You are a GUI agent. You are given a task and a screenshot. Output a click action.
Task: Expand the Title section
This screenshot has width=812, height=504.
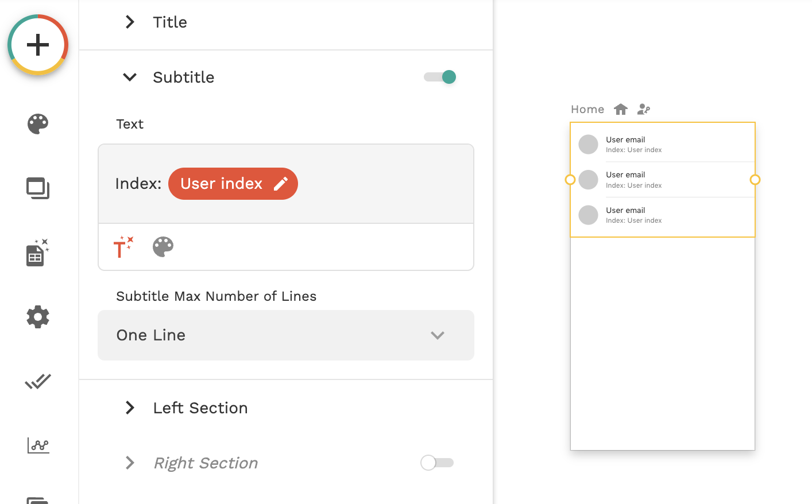(130, 22)
